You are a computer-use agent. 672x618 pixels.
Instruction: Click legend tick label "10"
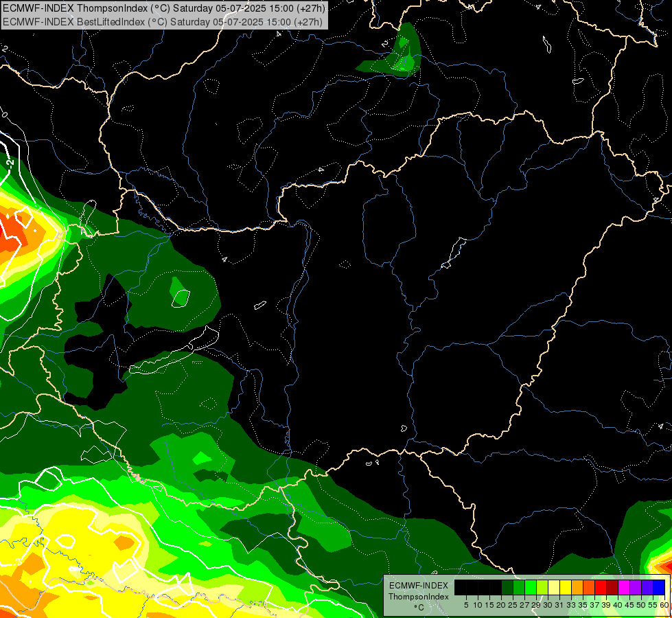(x=478, y=605)
